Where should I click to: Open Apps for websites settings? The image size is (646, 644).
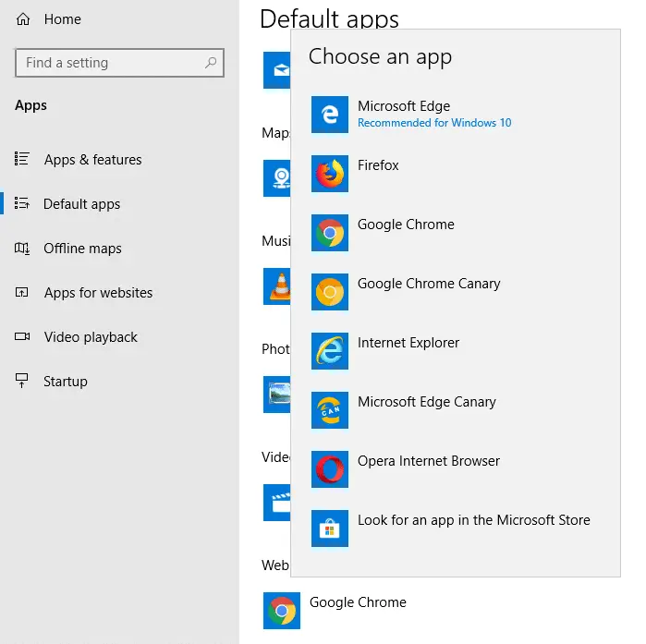[x=99, y=293]
